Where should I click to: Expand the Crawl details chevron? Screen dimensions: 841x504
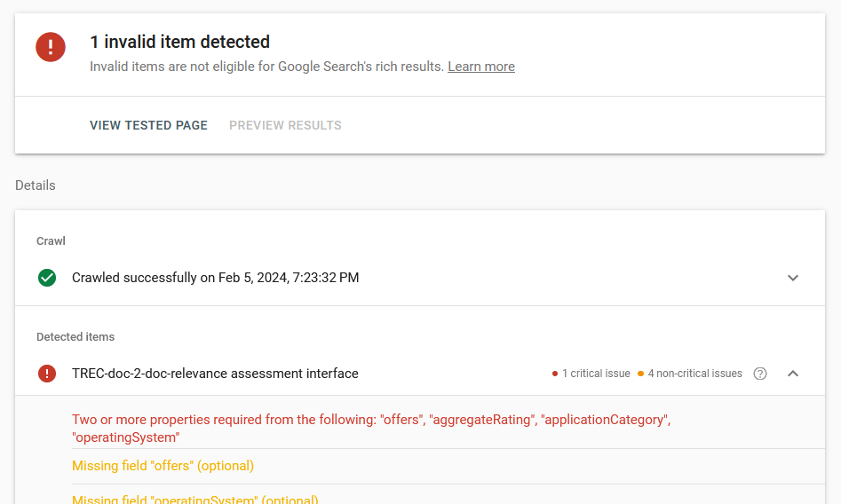pyautogui.click(x=793, y=278)
